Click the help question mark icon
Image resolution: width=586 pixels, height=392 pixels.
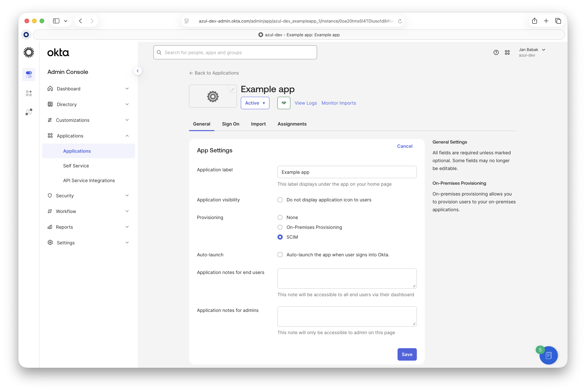click(x=496, y=52)
